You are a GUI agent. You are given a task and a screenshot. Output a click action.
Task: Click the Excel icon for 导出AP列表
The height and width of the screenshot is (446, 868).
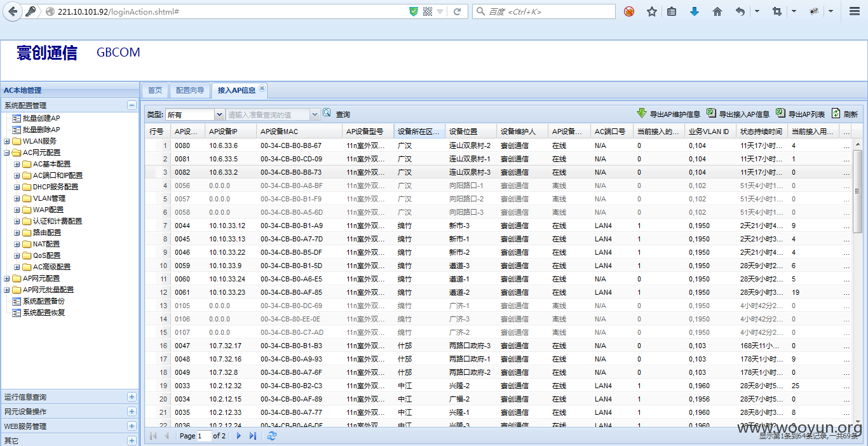[x=780, y=113]
